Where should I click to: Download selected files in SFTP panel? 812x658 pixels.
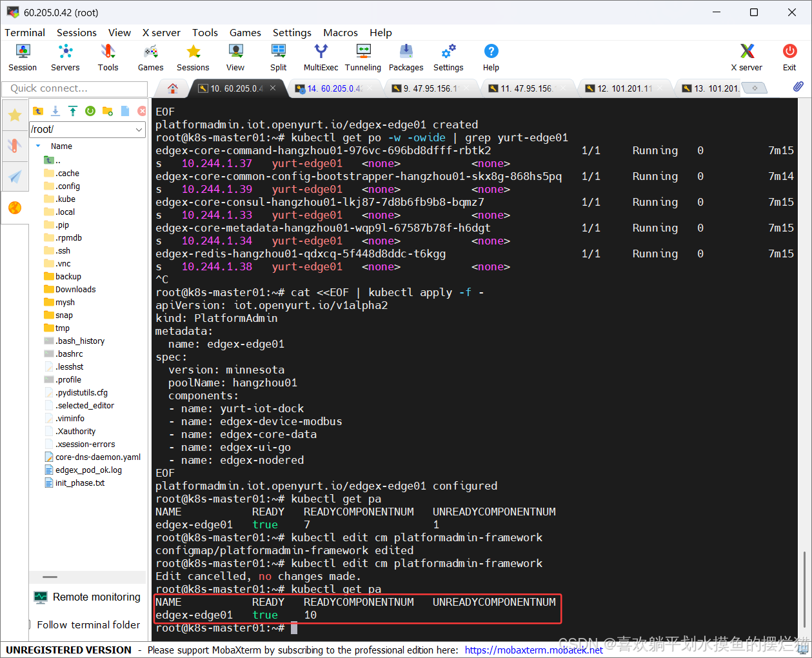pos(55,111)
